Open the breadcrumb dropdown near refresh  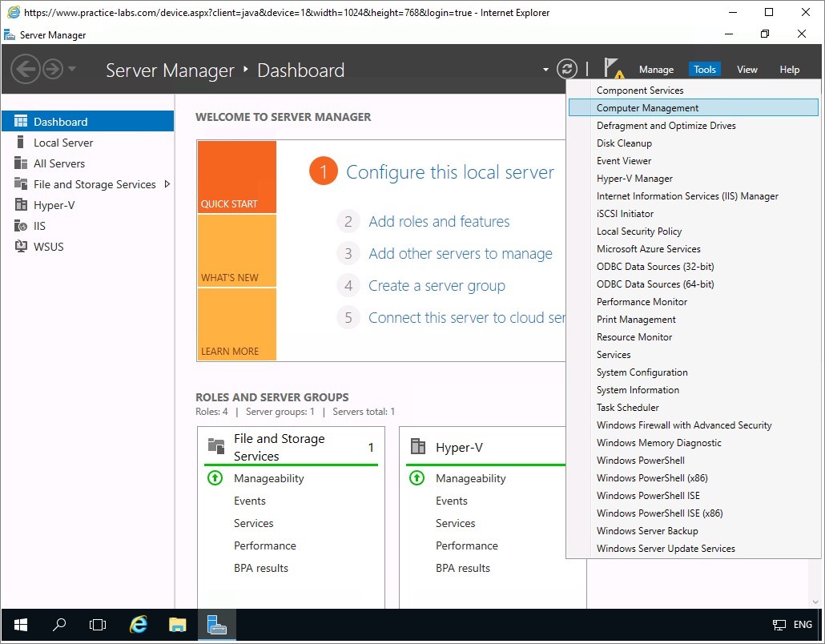coord(545,70)
